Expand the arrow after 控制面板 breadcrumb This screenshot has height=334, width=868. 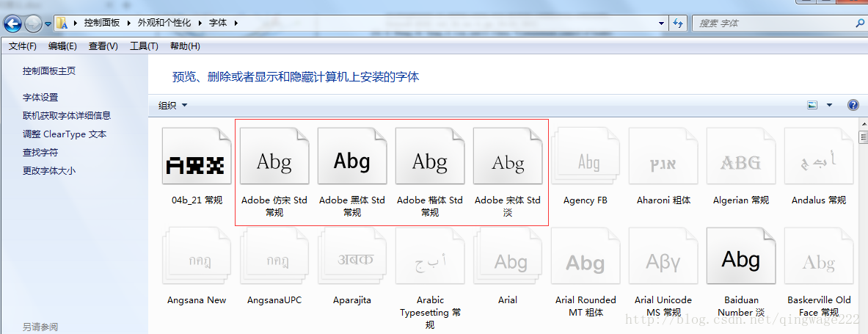tap(128, 23)
